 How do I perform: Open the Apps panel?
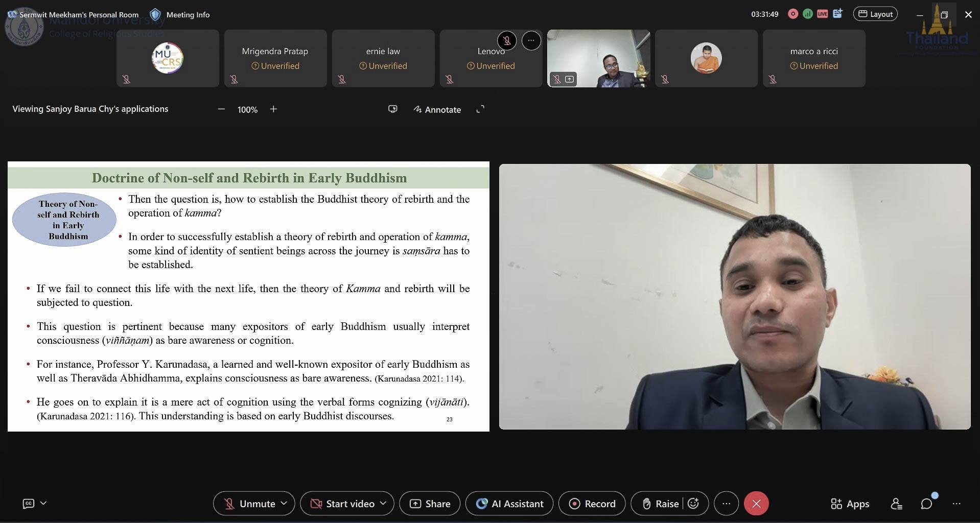[x=850, y=504]
